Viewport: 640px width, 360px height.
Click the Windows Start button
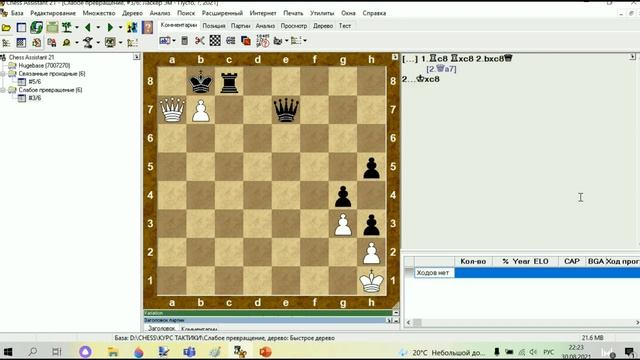click(x=8, y=351)
